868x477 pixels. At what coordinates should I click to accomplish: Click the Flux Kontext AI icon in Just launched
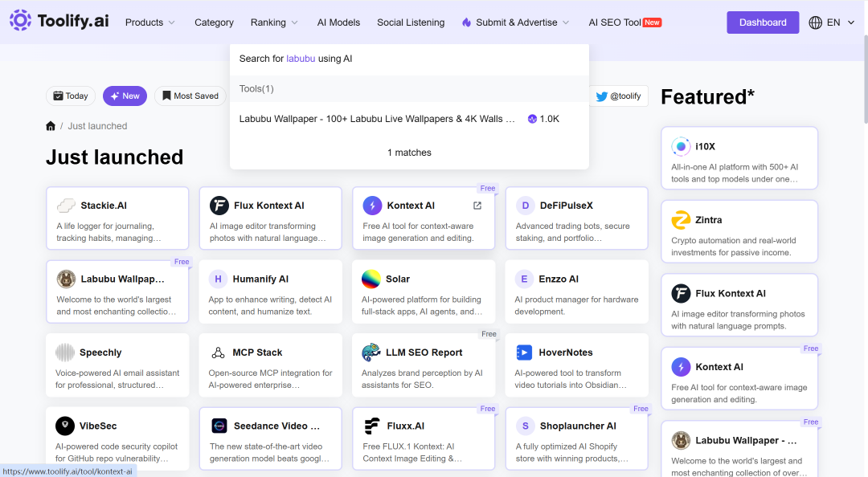pyautogui.click(x=219, y=206)
